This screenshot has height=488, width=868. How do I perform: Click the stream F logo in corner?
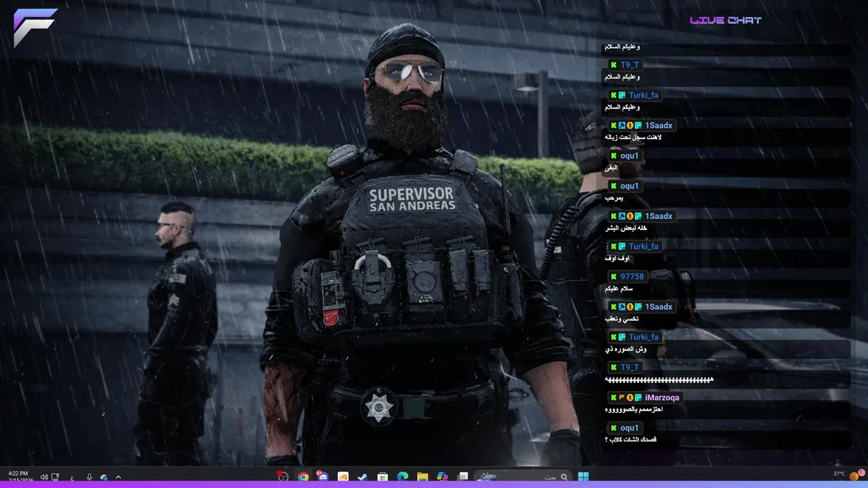click(35, 28)
